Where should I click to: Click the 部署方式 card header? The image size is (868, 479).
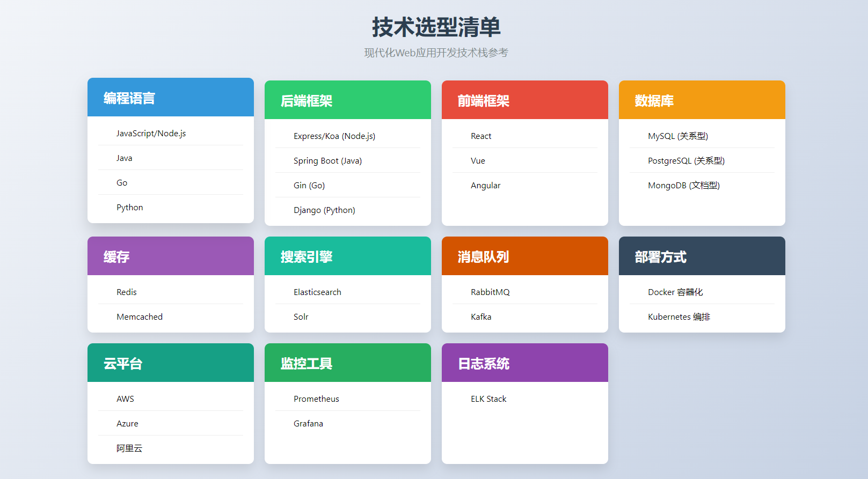coord(702,256)
